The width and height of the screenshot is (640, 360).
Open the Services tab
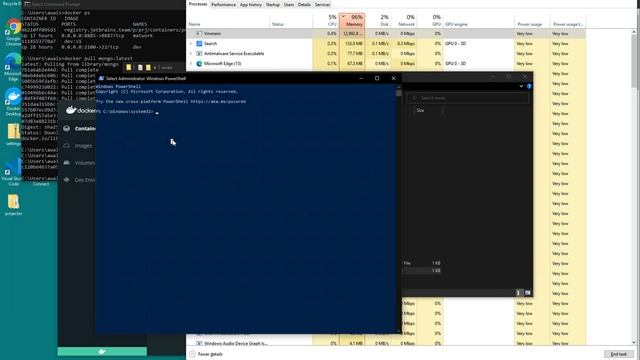[x=322, y=4]
